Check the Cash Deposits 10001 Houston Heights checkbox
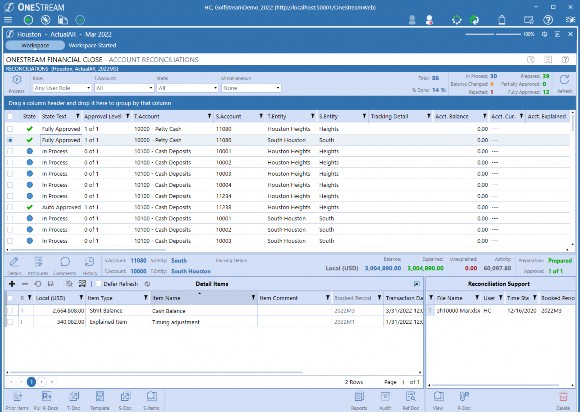 click(10, 151)
